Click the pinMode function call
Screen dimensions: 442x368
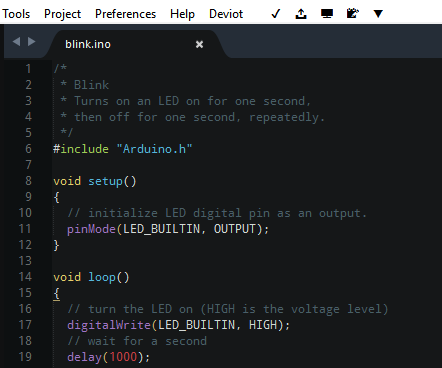tap(91, 229)
